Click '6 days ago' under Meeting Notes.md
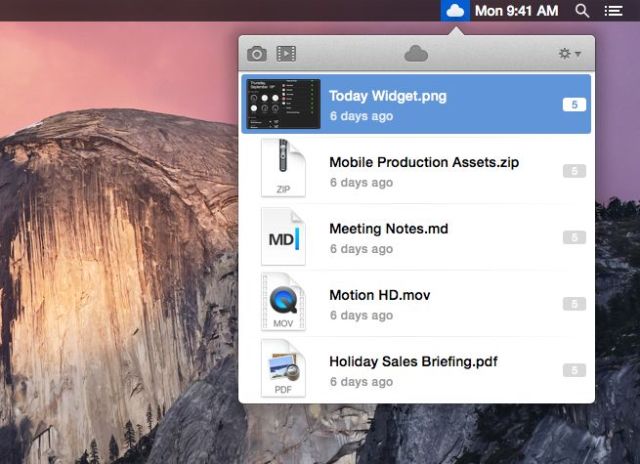Viewport: 640px width, 464px height. pyautogui.click(x=361, y=249)
